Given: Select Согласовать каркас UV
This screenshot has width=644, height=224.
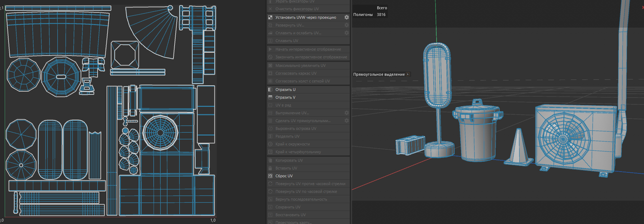Looking at the screenshot, I should tap(308, 73).
